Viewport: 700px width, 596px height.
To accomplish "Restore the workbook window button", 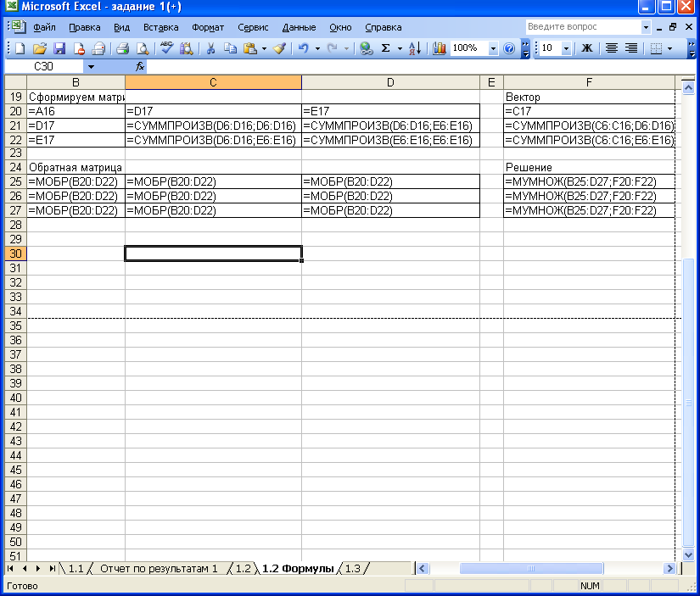I will pos(673,27).
